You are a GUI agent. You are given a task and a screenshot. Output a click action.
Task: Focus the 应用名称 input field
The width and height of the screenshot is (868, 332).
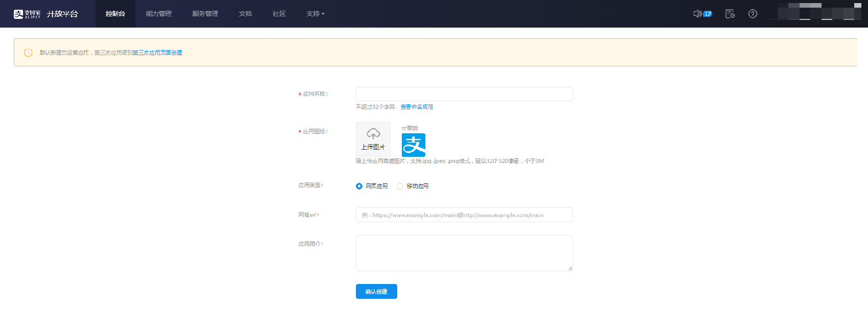tap(464, 94)
